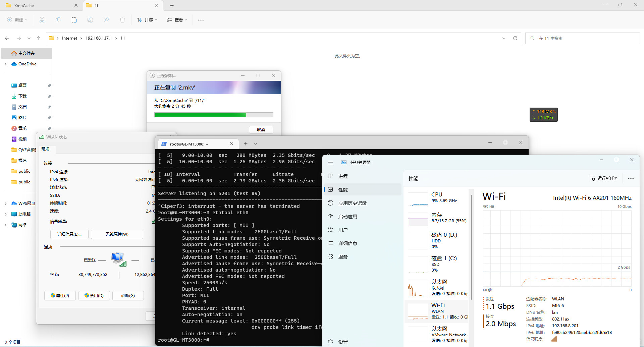Viewport: 644px width, 347px height.
Task: Expand the 此电脑 tree node
Action: click(x=5, y=214)
